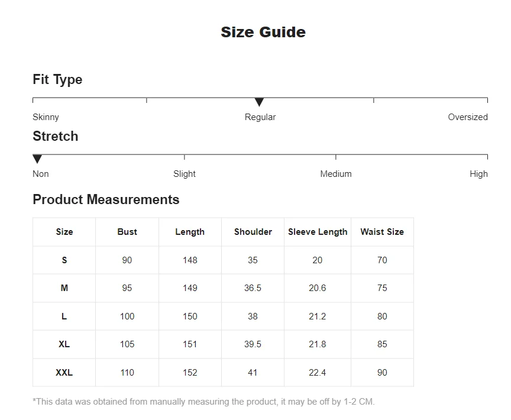Click the Bust column header
The image size is (511, 420).
pyautogui.click(x=127, y=232)
